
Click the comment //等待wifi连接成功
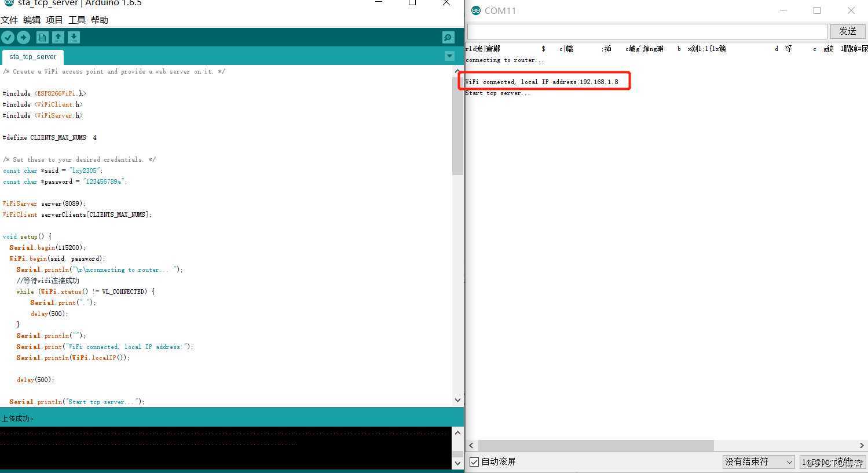coord(48,281)
